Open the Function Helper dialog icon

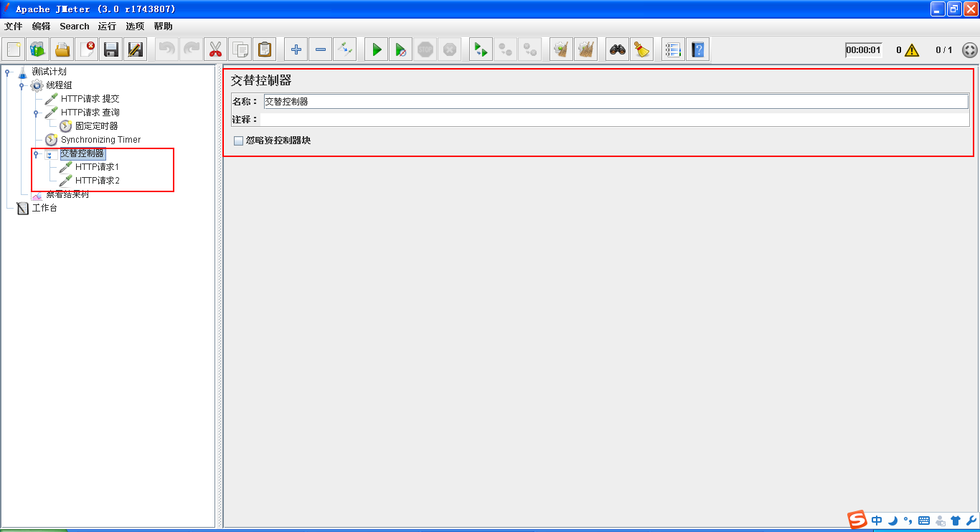point(674,49)
